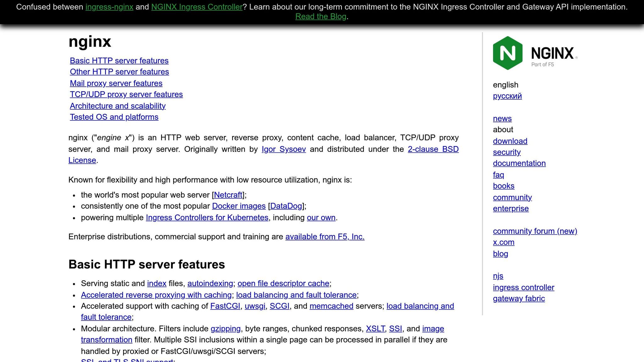Jump to Basic HTTP server features
Viewport: 644px width, 362px height.
119,61
